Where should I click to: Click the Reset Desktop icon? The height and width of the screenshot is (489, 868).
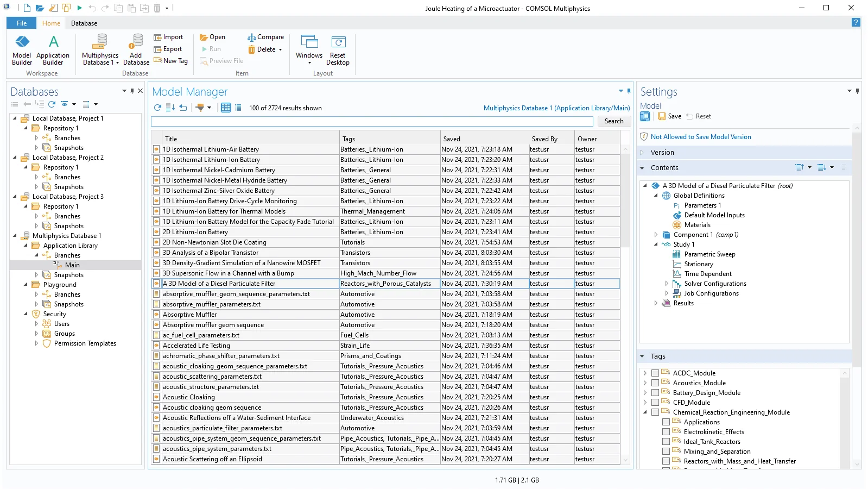point(338,50)
